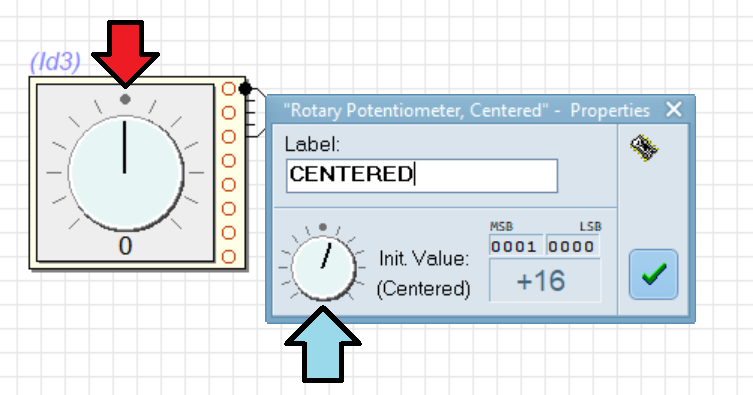
Task: Click the +16 init value display
Action: coord(545,280)
